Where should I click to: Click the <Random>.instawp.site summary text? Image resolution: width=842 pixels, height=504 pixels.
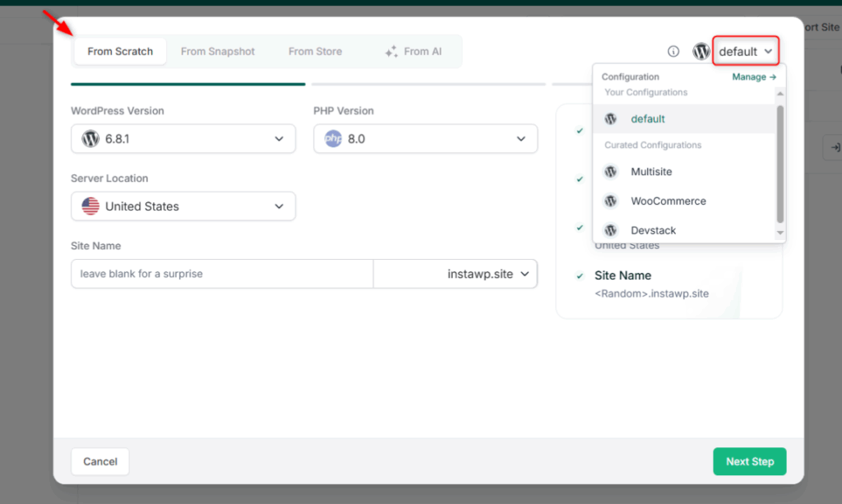pos(651,294)
